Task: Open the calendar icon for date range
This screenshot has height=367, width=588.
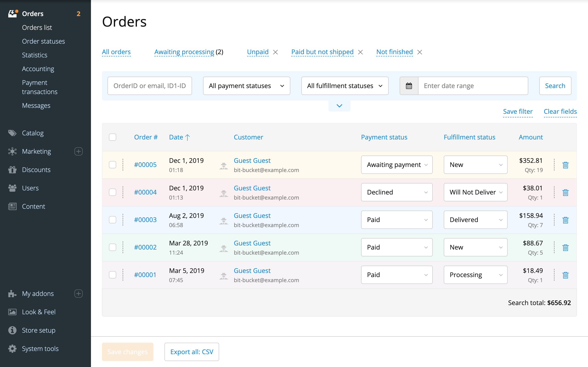Action: pyautogui.click(x=409, y=86)
